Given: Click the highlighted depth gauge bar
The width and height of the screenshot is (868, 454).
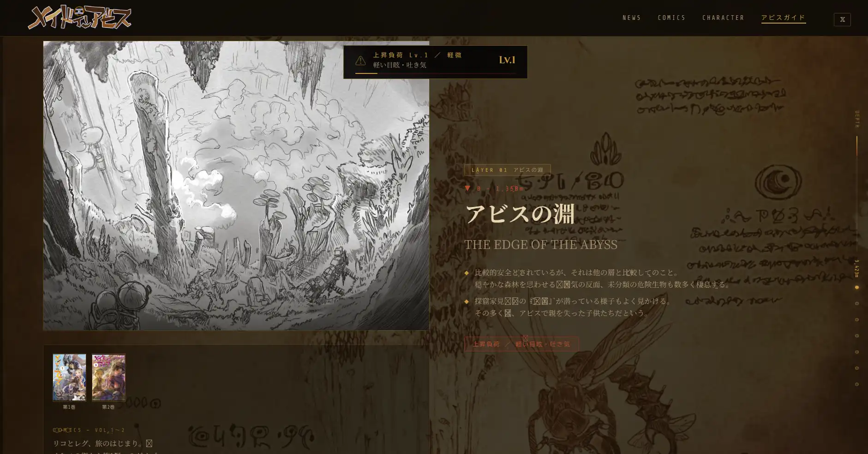Looking at the screenshot, I should 857,146.
